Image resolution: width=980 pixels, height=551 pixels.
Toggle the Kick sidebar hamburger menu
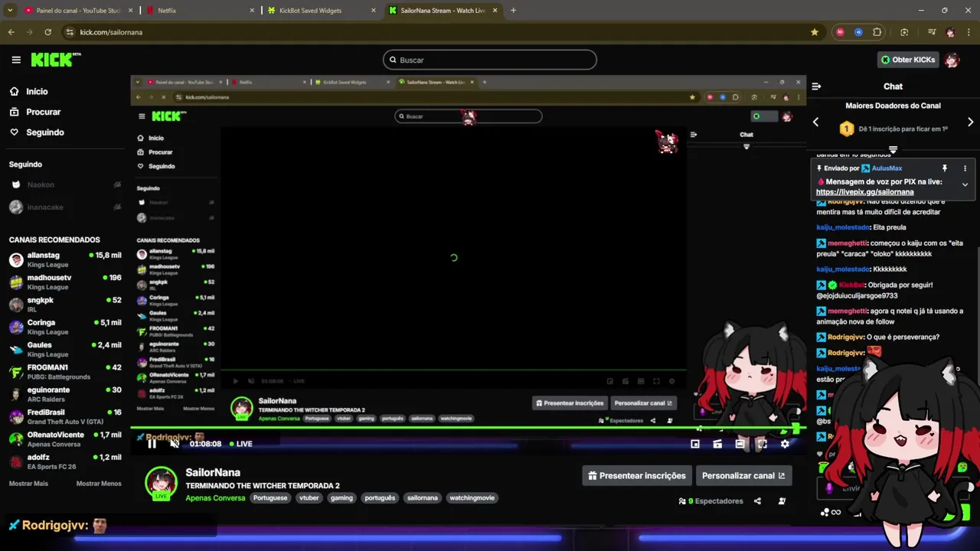click(16, 60)
